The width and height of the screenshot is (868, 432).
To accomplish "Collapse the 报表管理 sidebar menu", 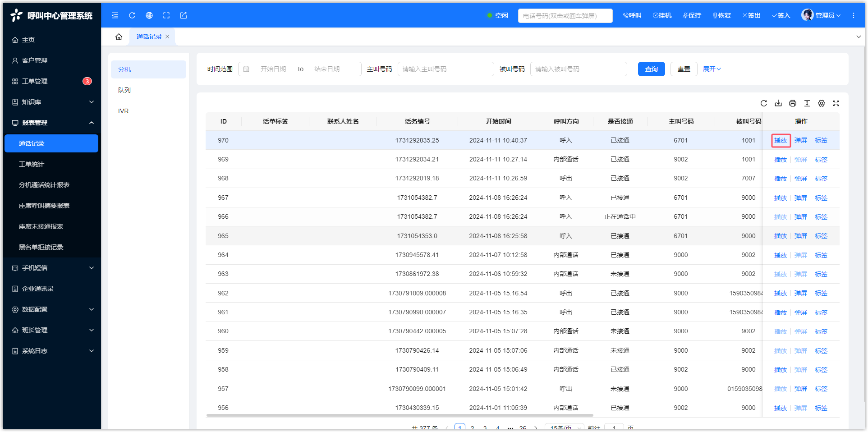I will click(x=52, y=123).
